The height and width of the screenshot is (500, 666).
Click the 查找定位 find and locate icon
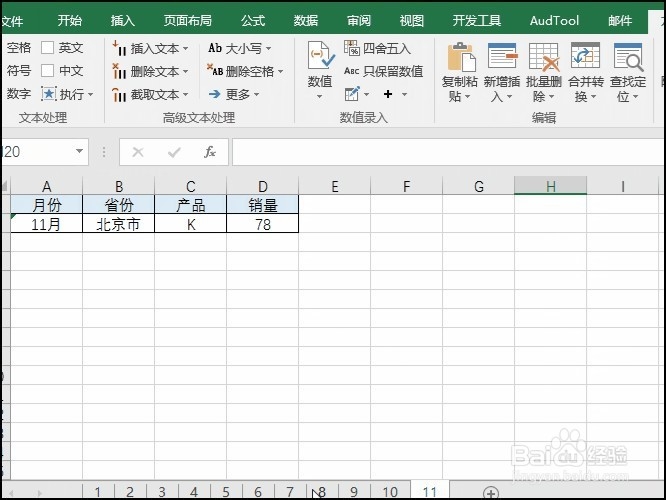coord(629,56)
